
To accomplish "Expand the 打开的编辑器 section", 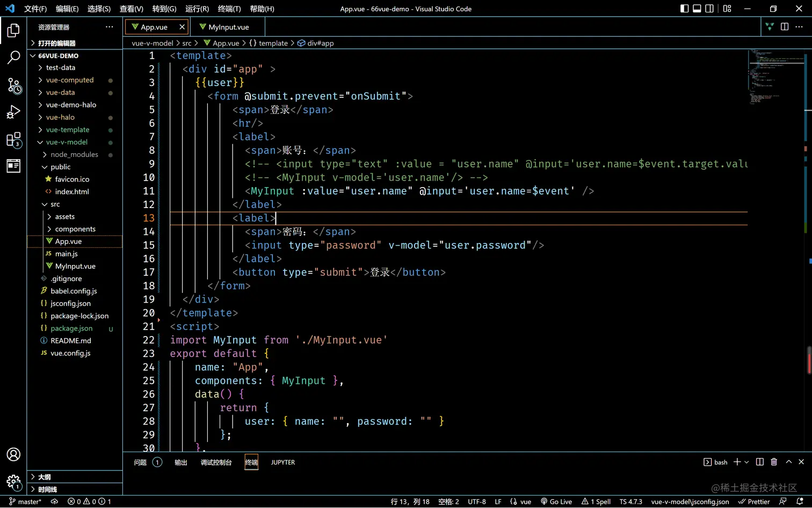I will (75, 43).
